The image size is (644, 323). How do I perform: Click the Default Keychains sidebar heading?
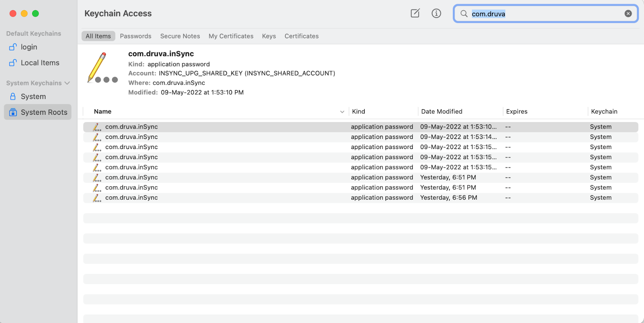[x=34, y=33]
